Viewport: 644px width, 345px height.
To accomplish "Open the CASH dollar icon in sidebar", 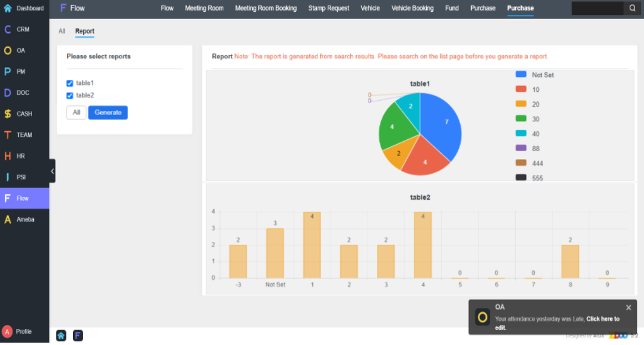I will tap(8, 114).
